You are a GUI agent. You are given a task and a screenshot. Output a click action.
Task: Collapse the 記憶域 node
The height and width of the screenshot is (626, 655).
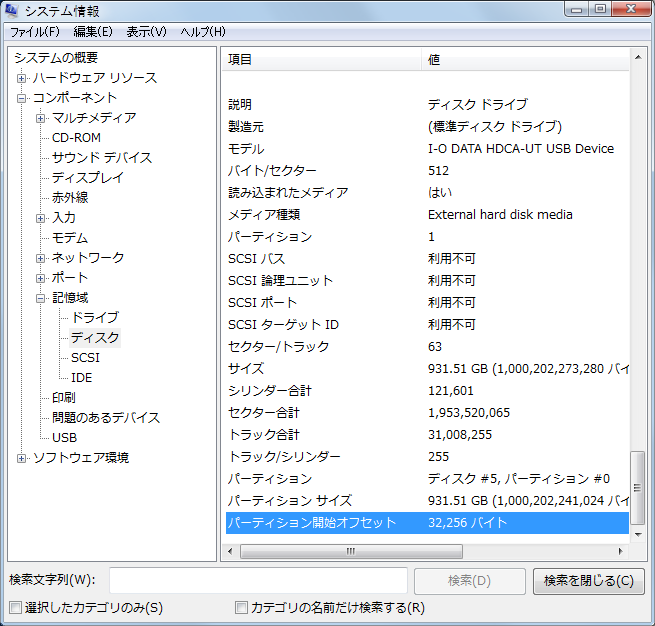pyautogui.click(x=41, y=298)
